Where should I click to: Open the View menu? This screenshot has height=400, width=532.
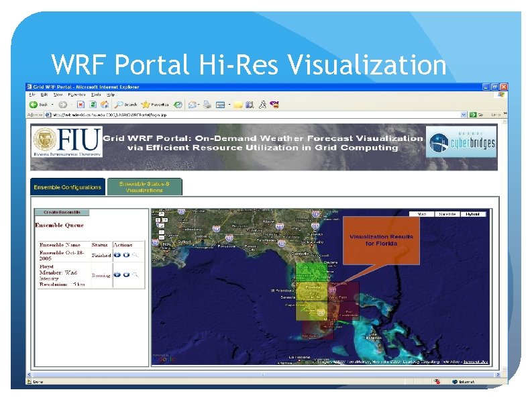pyautogui.click(x=58, y=95)
